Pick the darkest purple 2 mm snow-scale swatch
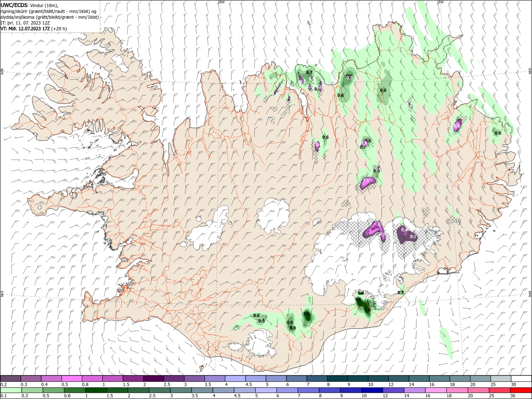 153,379
